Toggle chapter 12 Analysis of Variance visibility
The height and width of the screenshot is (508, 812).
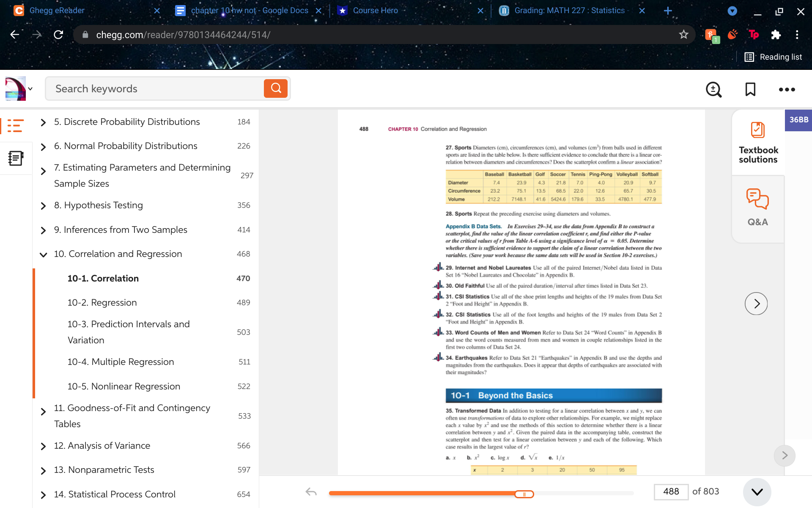coord(44,446)
